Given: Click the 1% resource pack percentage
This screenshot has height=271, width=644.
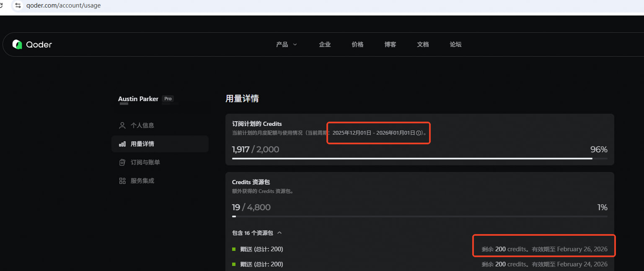Looking at the screenshot, I should pos(602,207).
